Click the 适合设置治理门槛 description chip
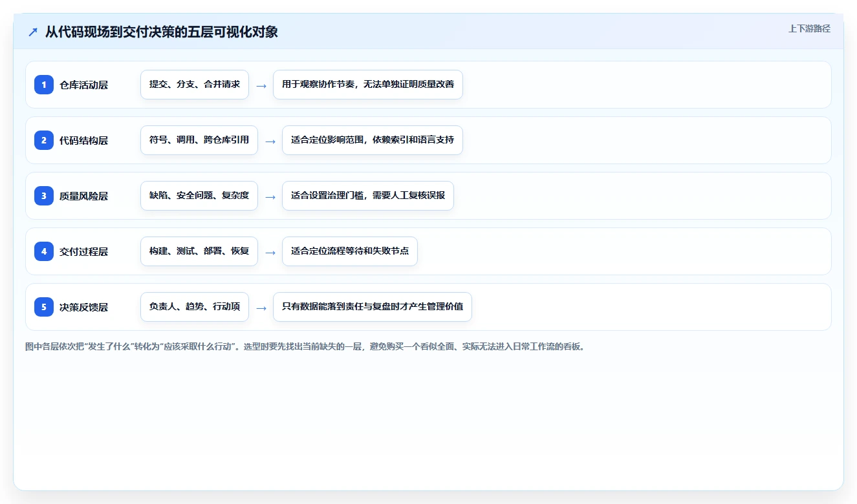Image resolution: width=857 pixels, height=504 pixels. pyautogui.click(x=368, y=196)
